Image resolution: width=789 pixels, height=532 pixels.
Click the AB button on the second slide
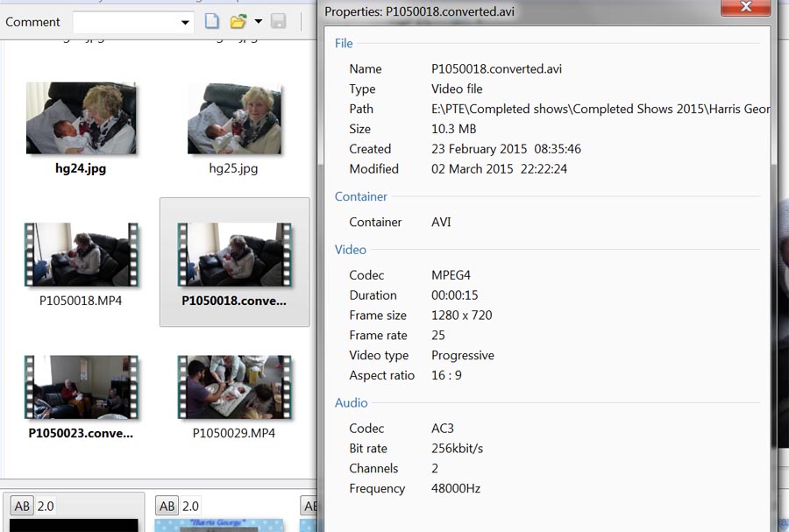point(167,506)
